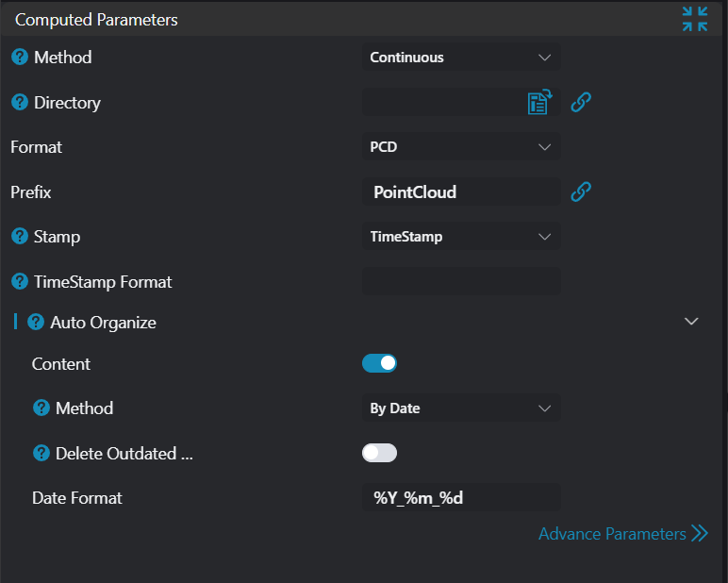The width and height of the screenshot is (728, 583).
Task: Click link icon next to Directory field
Action: 581,102
